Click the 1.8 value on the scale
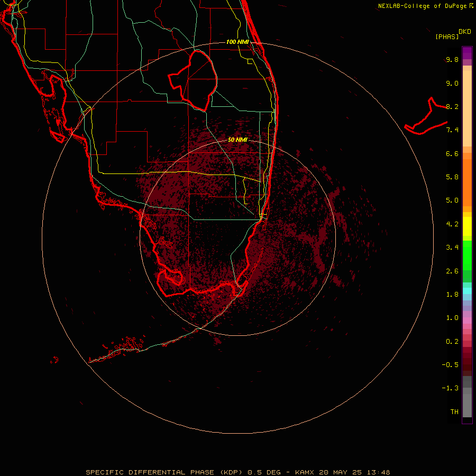Viewport: 476px width, 476px height. (452, 295)
